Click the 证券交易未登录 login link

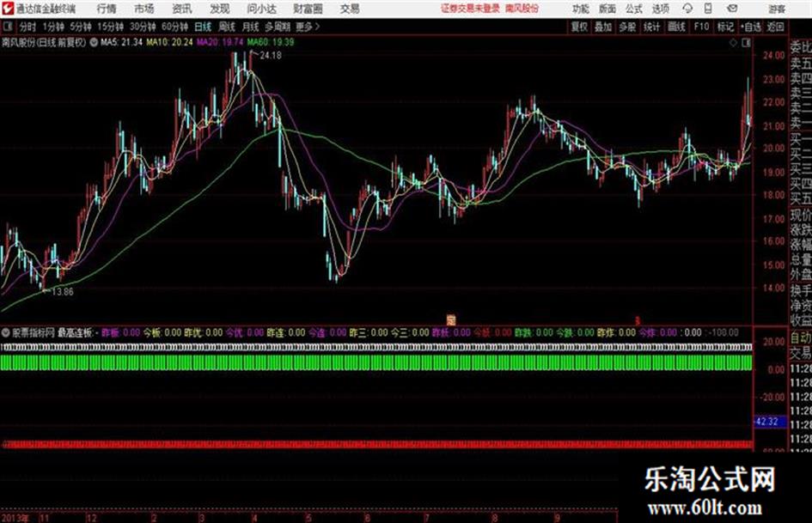(x=470, y=9)
